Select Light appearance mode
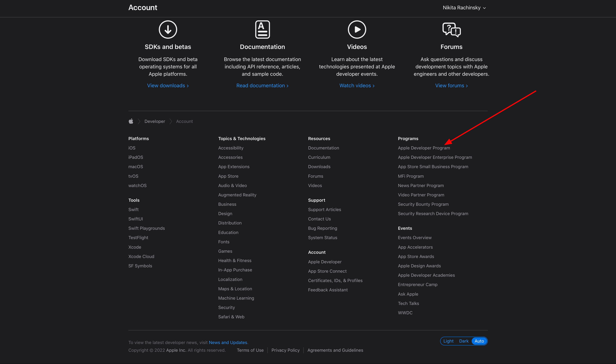Image resolution: width=616 pixels, height=364 pixels. click(448, 341)
